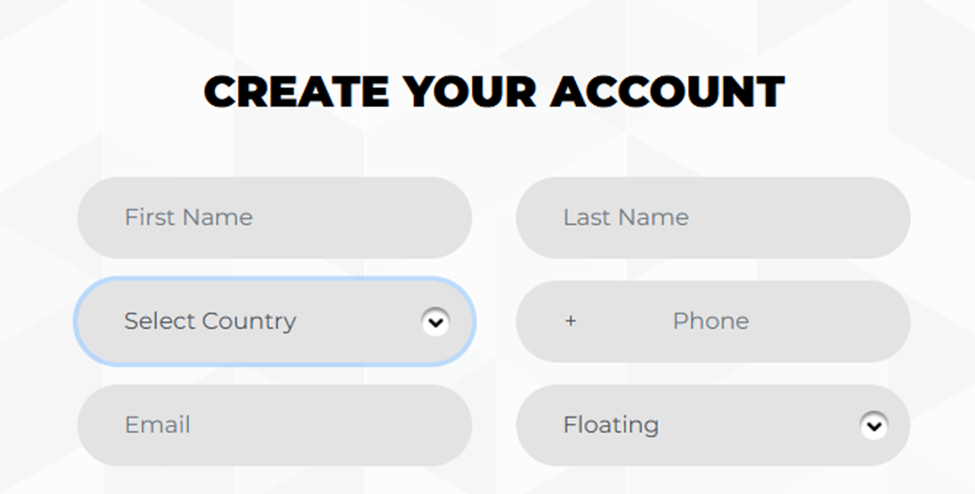Select the 'Select Country' label text
This screenshot has width=975, height=494.
pos(210,321)
